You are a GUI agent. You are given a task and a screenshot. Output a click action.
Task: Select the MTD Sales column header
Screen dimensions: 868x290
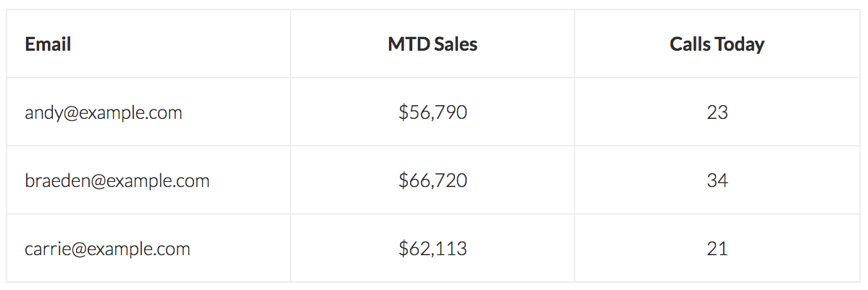click(433, 43)
